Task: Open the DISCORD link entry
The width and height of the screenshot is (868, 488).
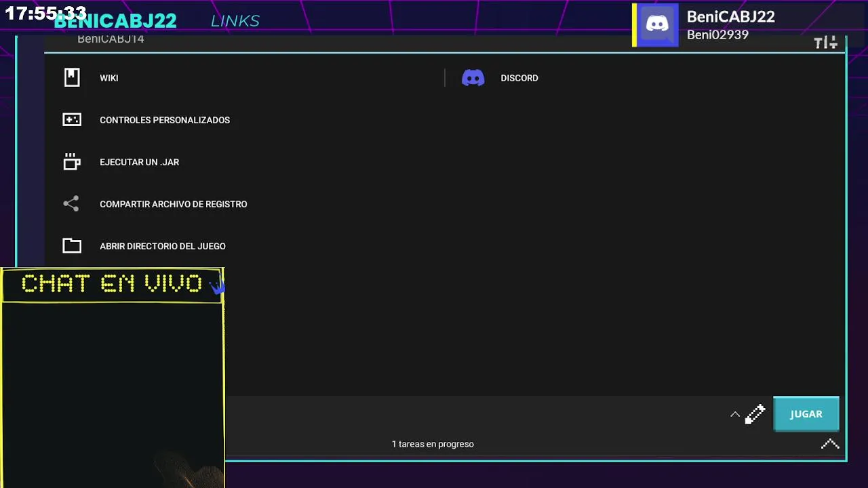Action: pos(519,78)
